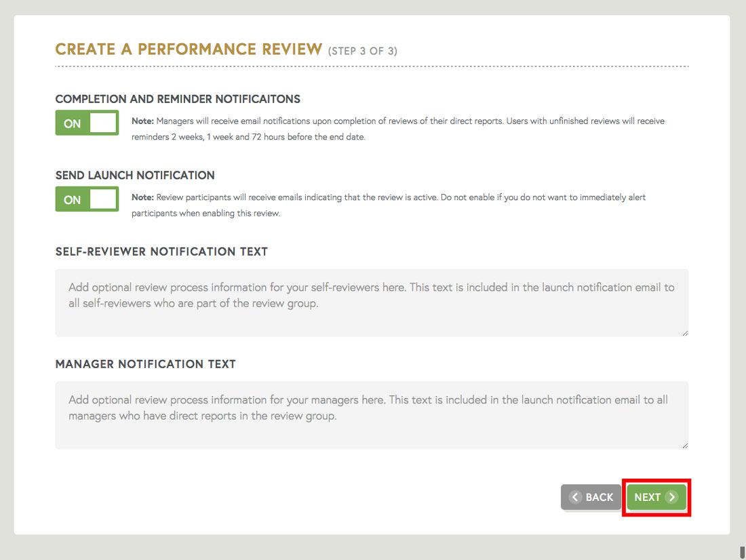746x560 pixels.
Task: Click inside the self-reviewer notification text area
Action: point(371,302)
